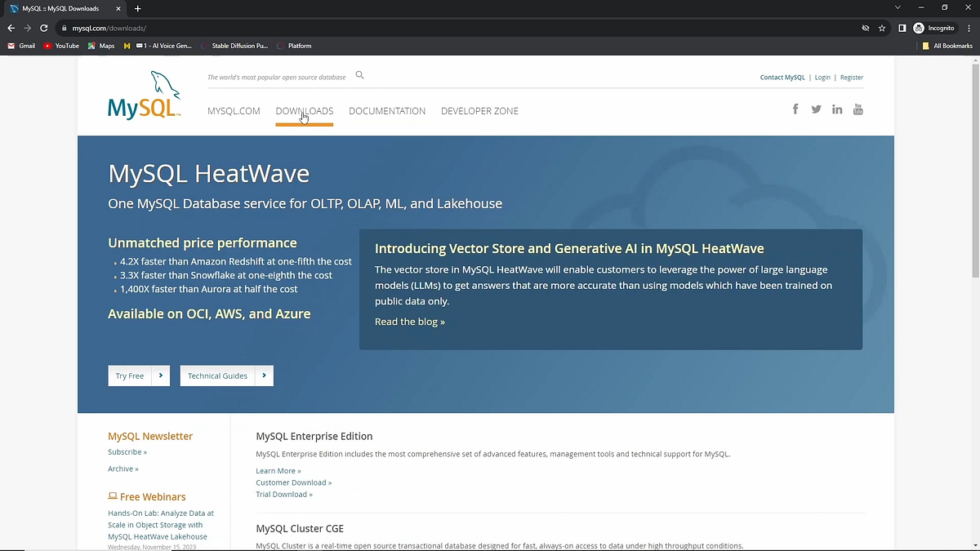Follow the Read the blog link
This screenshot has width=980, height=551.
click(409, 321)
